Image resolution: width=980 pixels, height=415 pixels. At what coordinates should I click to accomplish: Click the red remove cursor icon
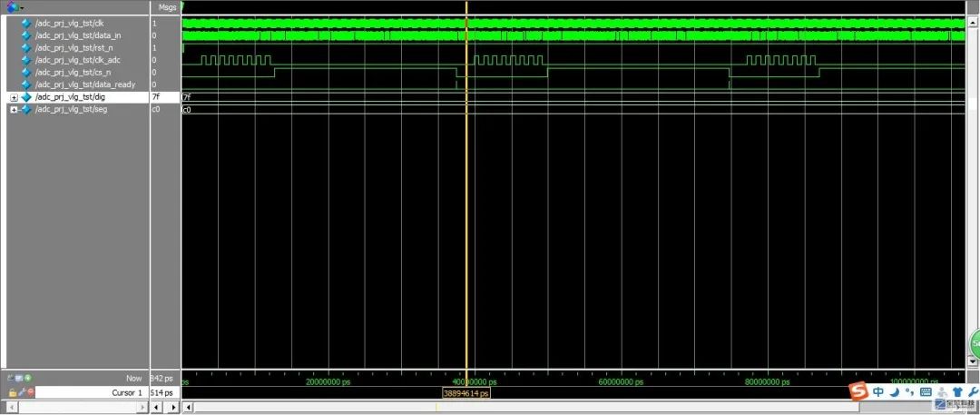(x=30, y=392)
